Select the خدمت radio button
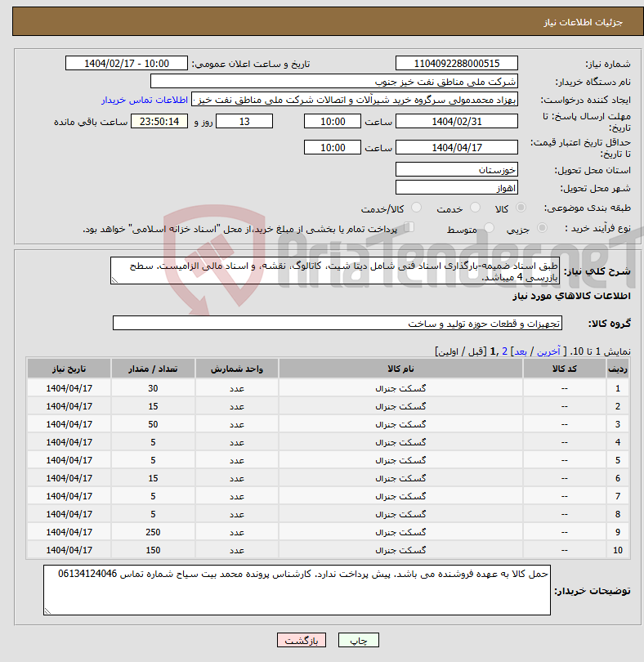This screenshot has height=662, width=644. pos(475,208)
